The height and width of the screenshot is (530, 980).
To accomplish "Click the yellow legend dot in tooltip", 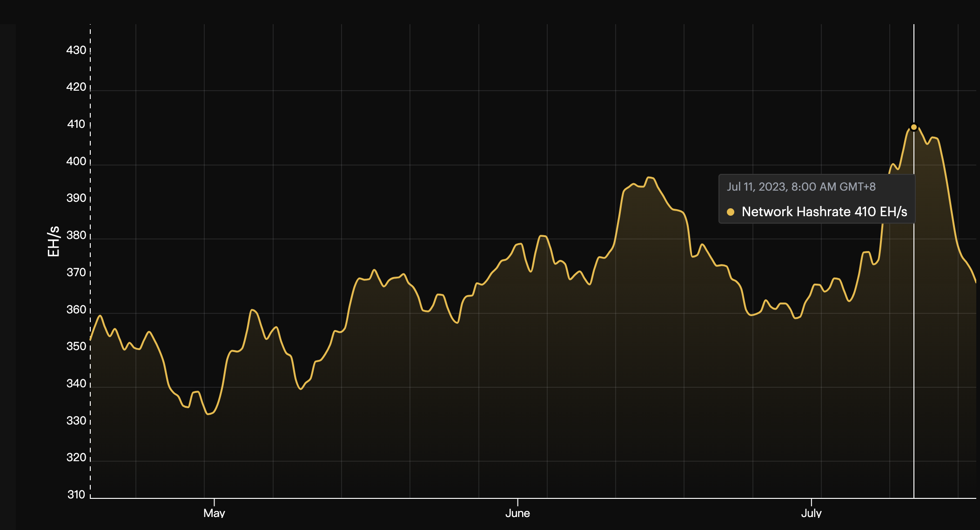I will 731,212.
